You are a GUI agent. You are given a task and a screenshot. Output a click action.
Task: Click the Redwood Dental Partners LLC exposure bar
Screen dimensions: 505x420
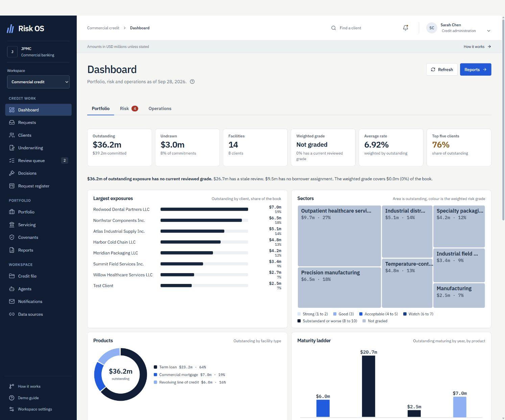tap(204, 209)
